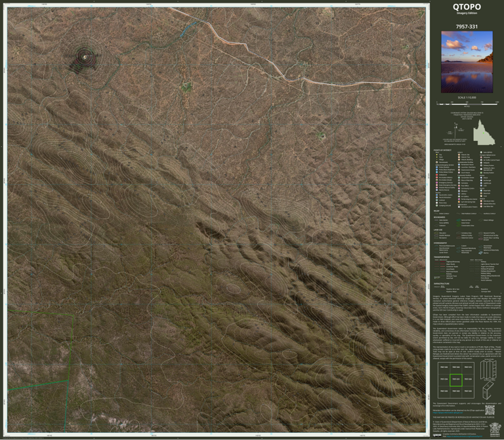Click the map folding instructions diagram
This screenshot has height=440, width=504.
[x=488, y=380]
